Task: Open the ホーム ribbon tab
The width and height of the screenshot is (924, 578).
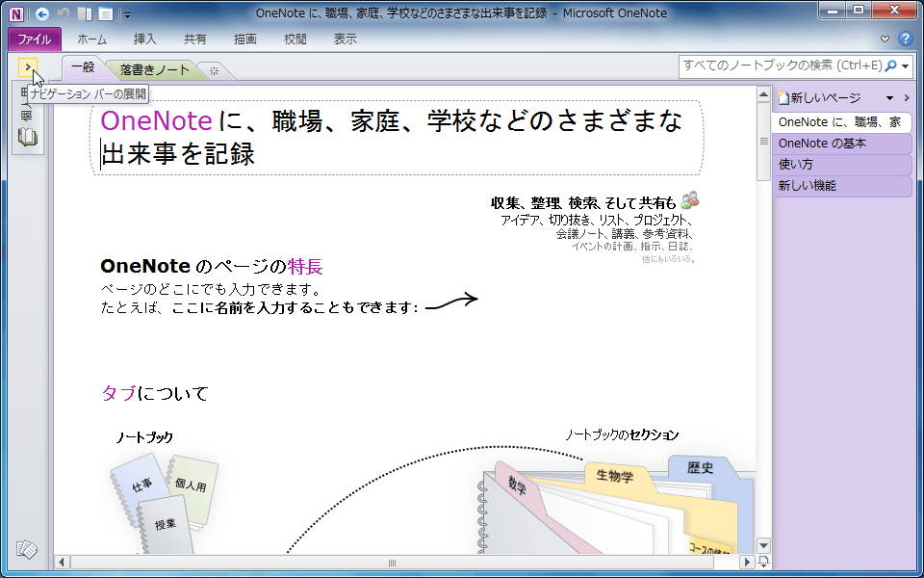Action: (92, 39)
